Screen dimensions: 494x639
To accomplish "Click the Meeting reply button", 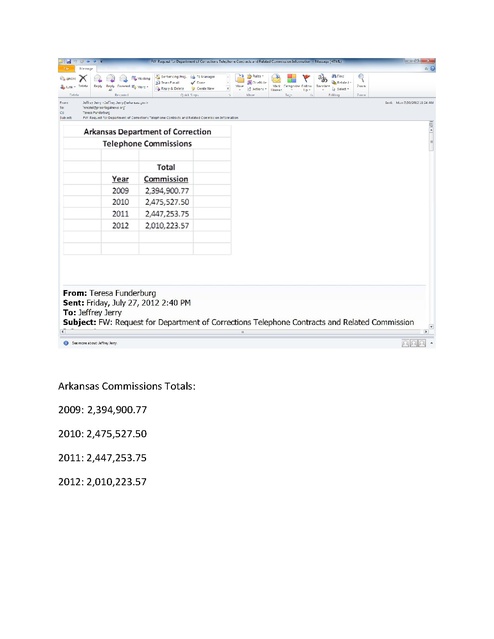I will tap(141, 78).
